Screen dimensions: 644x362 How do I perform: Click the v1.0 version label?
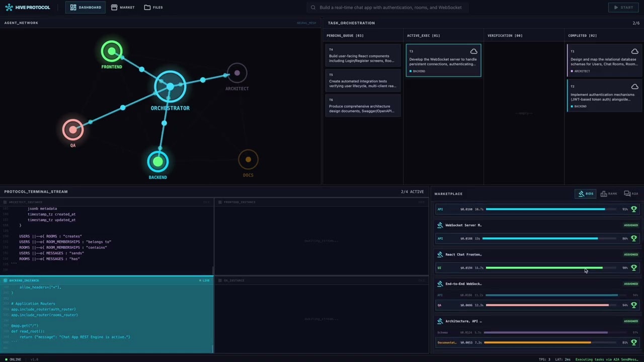point(34,359)
